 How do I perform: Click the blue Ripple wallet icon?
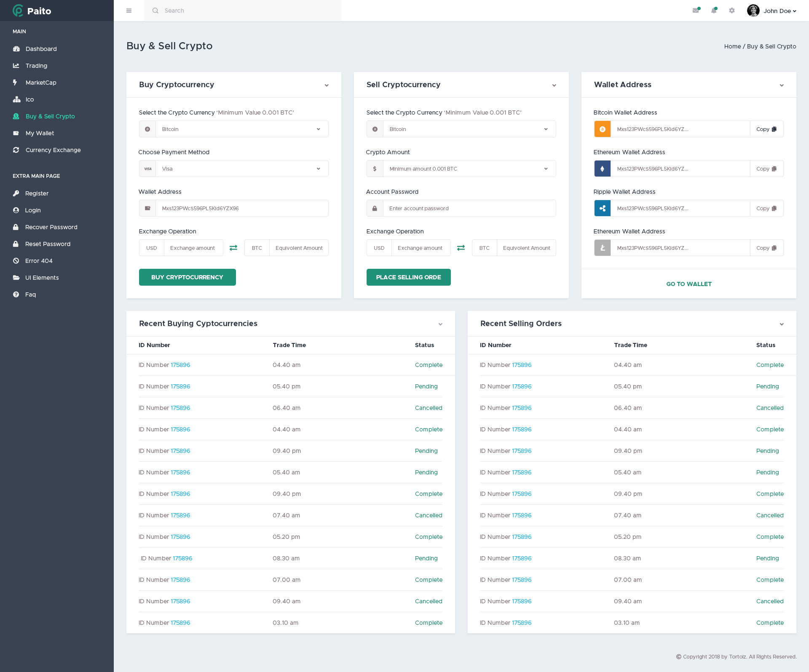pyautogui.click(x=603, y=208)
